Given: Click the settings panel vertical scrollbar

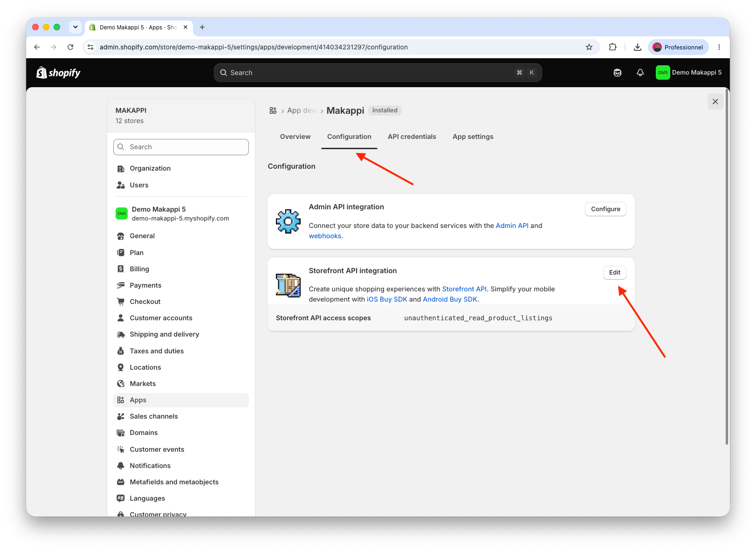Looking at the screenshot, I should 727,266.
